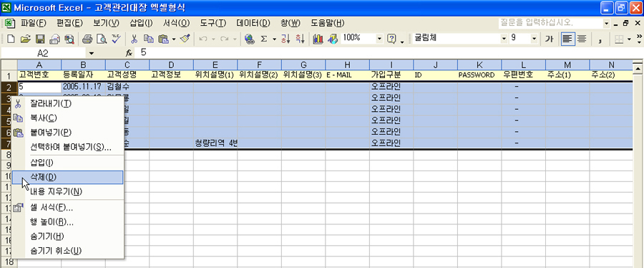
Task: Click the Undo arrow icon
Action: [x=203, y=39]
